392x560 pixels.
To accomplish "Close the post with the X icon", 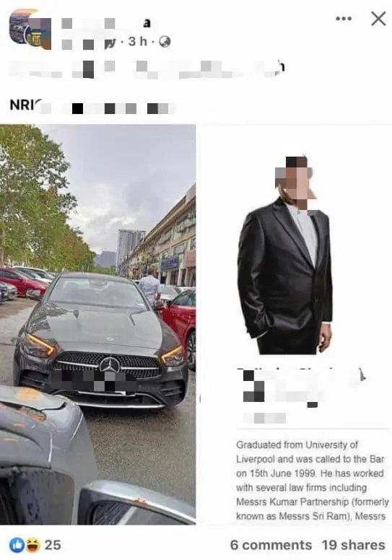I will coord(378,19).
